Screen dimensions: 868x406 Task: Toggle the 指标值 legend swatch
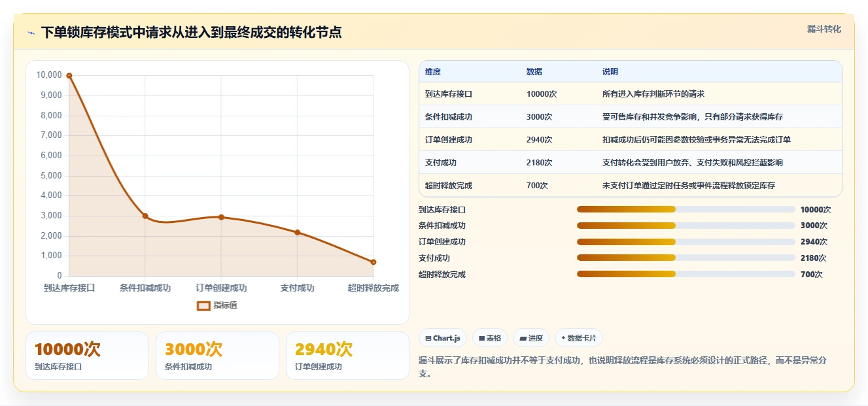click(203, 305)
